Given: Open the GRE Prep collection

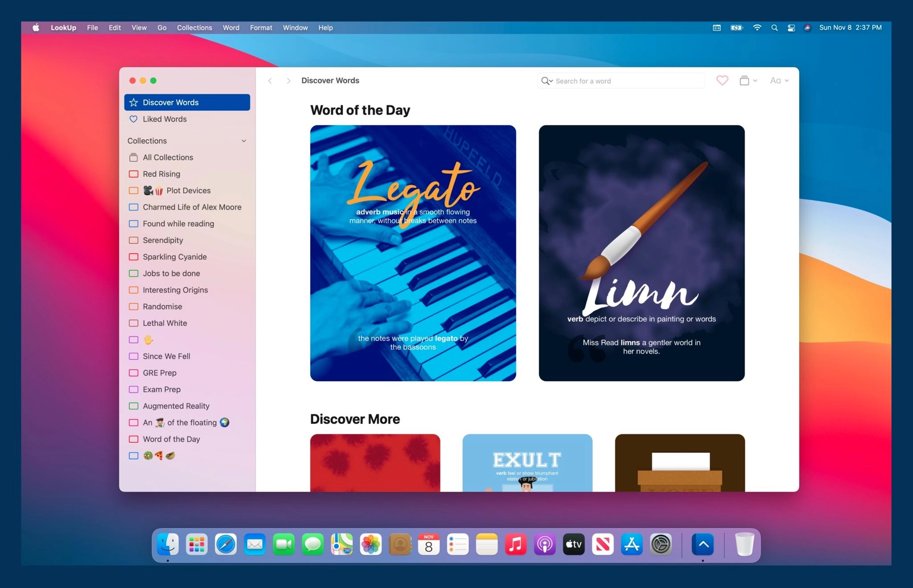Looking at the screenshot, I should 160,373.
